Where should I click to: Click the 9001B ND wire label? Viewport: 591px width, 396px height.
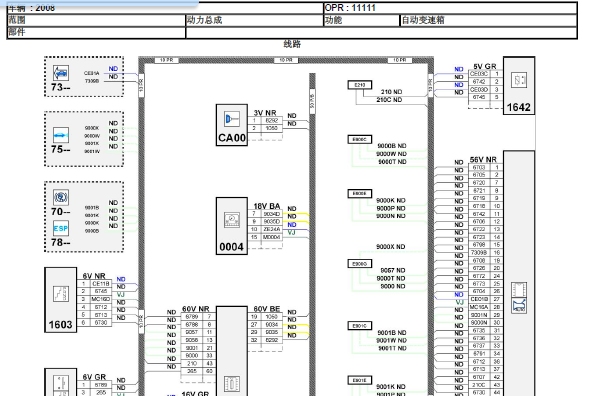392,333
